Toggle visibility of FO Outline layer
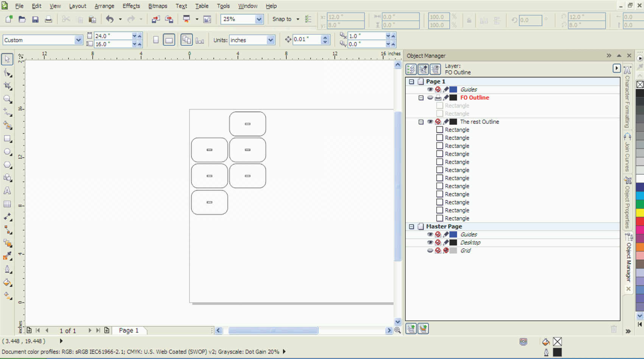This screenshot has width=644, height=359. [x=430, y=97]
